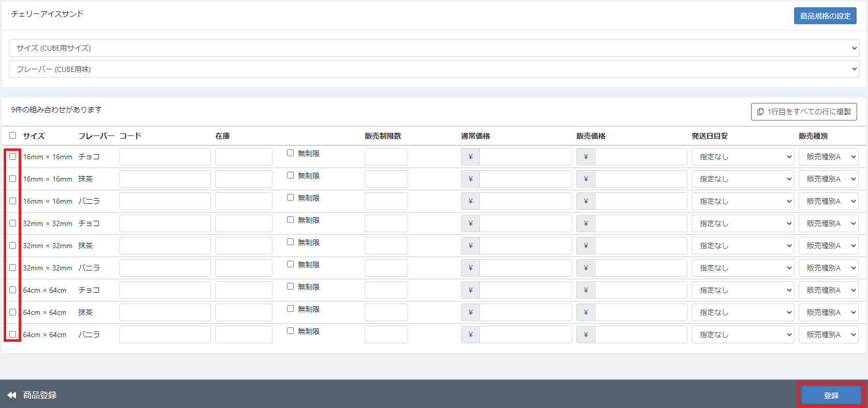Toggle the select-all checkbox in table header
This screenshot has width=868, height=408.
pyautogui.click(x=13, y=135)
